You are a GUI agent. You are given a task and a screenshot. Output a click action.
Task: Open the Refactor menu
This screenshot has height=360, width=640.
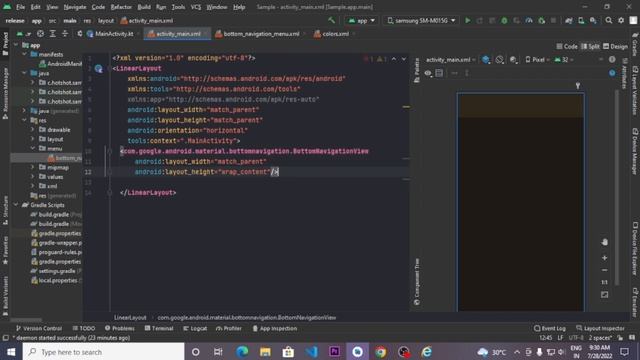[x=121, y=7]
